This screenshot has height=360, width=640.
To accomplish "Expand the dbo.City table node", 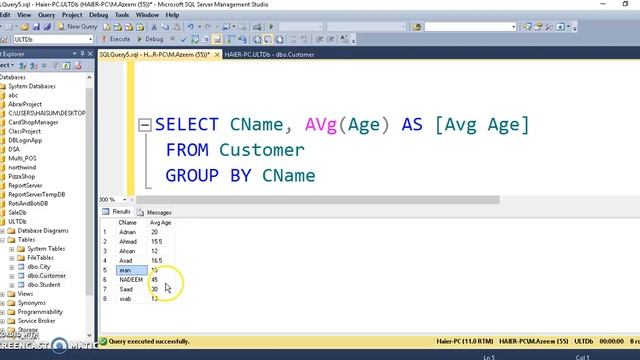I will click(x=12, y=267).
